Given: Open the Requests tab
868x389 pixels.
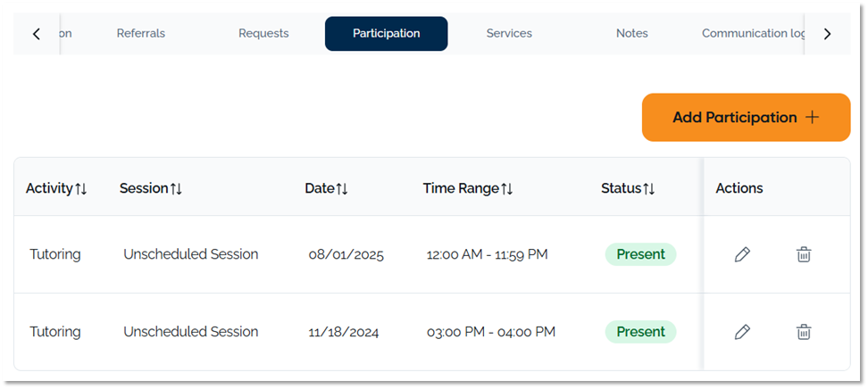Looking at the screenshot, I should (x=263, y=34).
